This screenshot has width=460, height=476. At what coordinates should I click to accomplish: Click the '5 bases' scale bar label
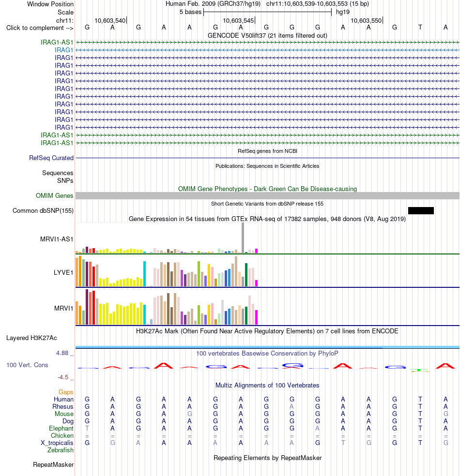(x=190, y=12)
